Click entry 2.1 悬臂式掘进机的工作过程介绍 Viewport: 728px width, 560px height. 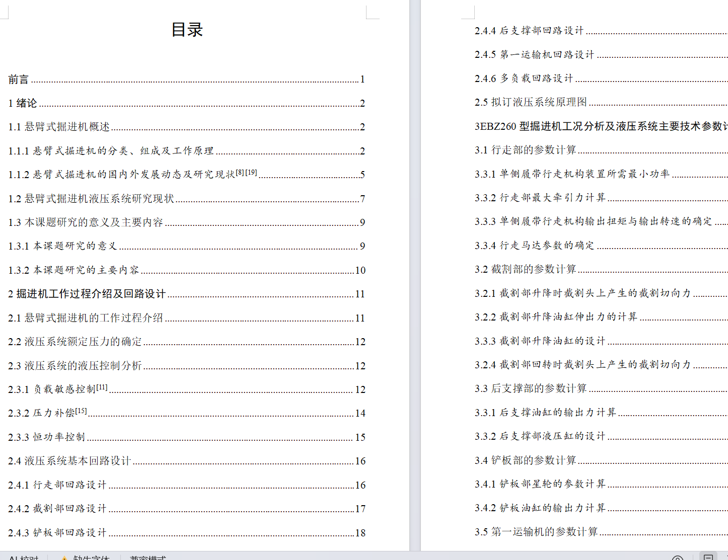[x=186, y=318]
